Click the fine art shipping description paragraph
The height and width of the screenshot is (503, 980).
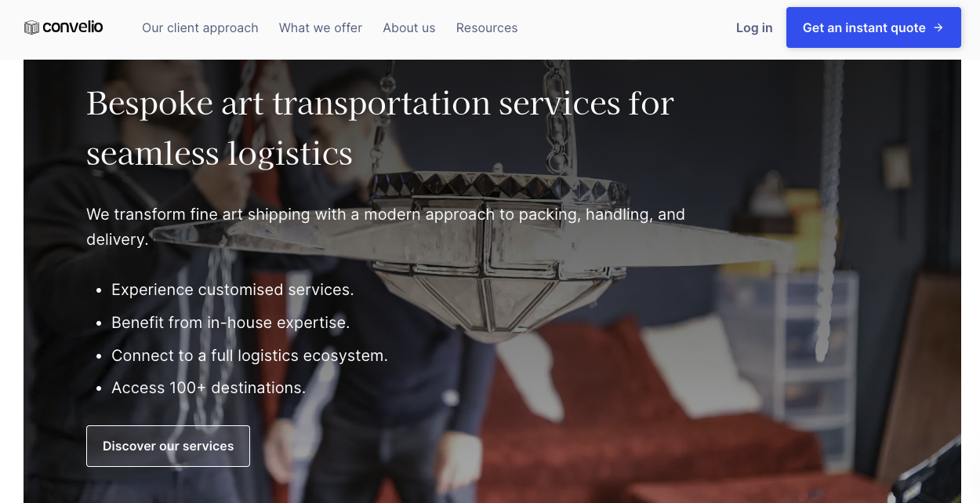click(x=386, y=226)
